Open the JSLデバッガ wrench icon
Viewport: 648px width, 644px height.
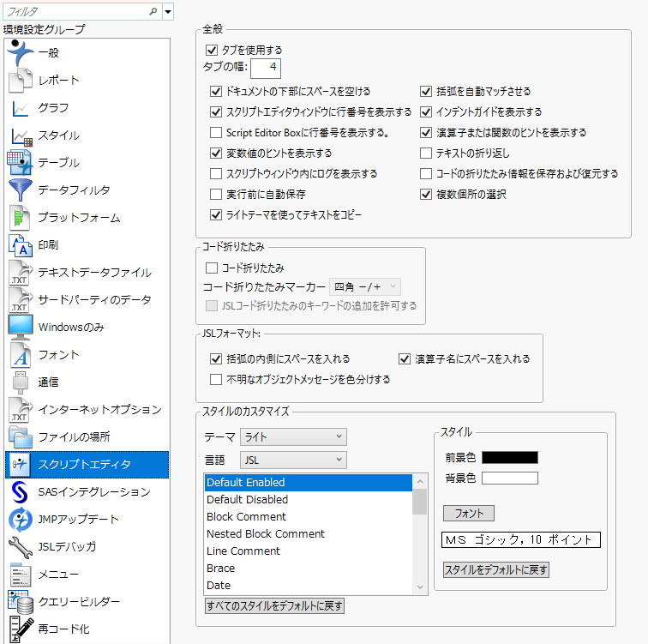[21, 547]
